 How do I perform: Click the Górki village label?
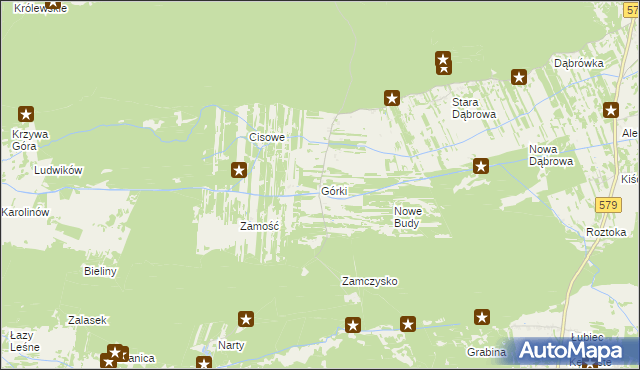click(x=334, y=191)
